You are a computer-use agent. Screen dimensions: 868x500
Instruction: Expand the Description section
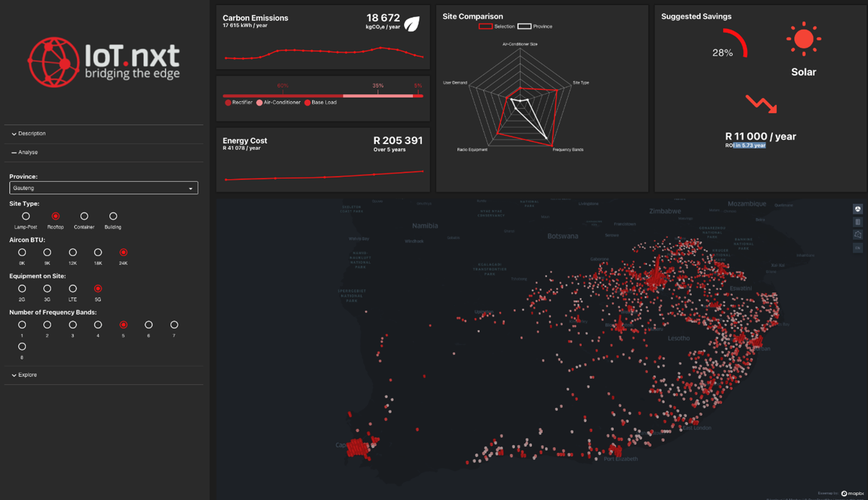103,134
